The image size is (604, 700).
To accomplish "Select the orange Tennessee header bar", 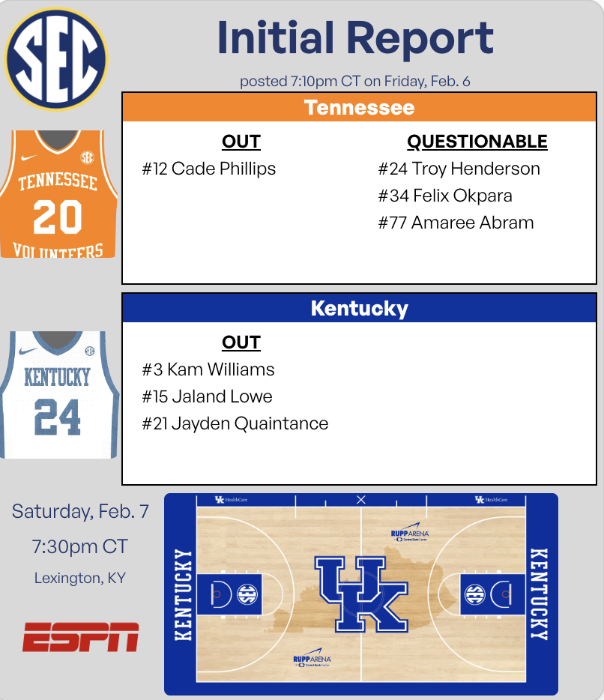I will [x=359, y=107].
